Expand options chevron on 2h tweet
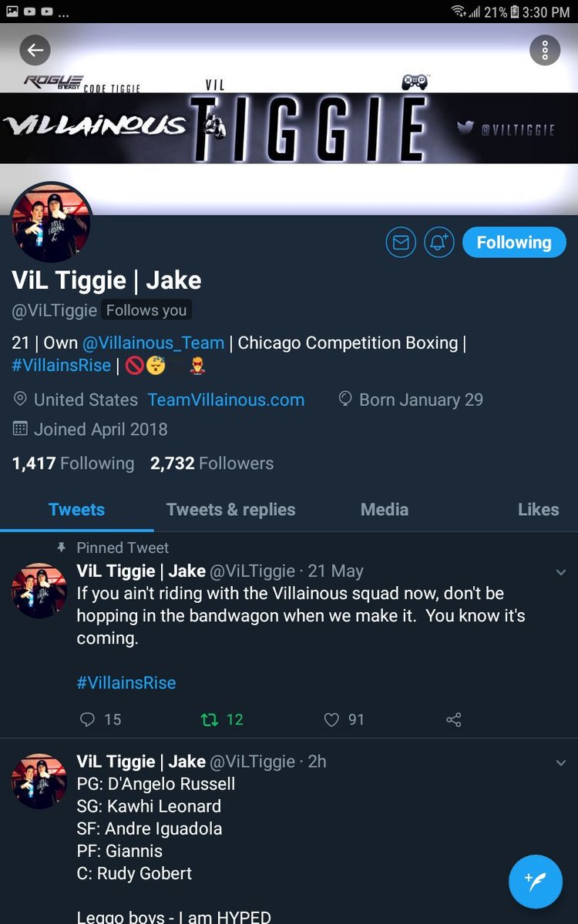This screenshot has width=578, height=924. [x=560, y=762]
